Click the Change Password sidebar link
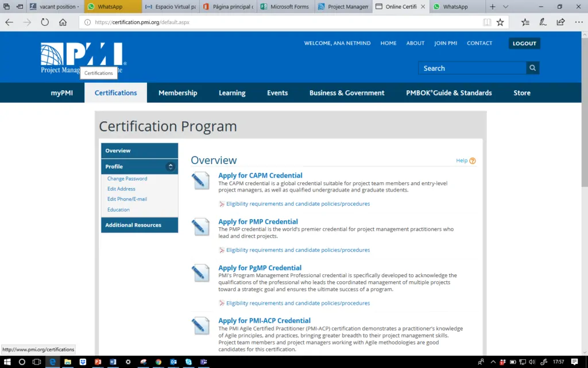 click(x=127, y=179)
